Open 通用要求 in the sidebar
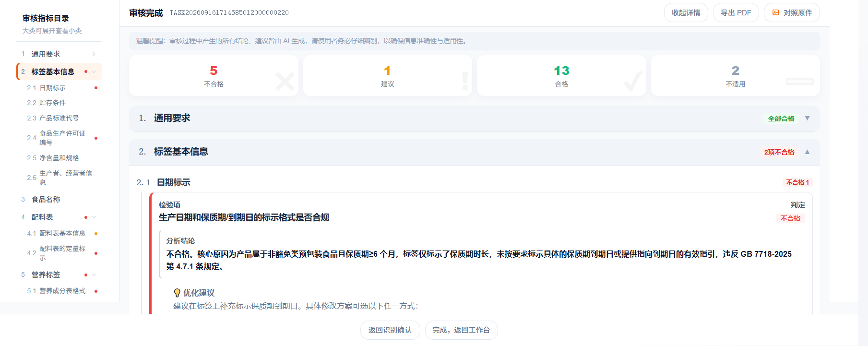This screenshot has width=868, height=346. (59, 54)
